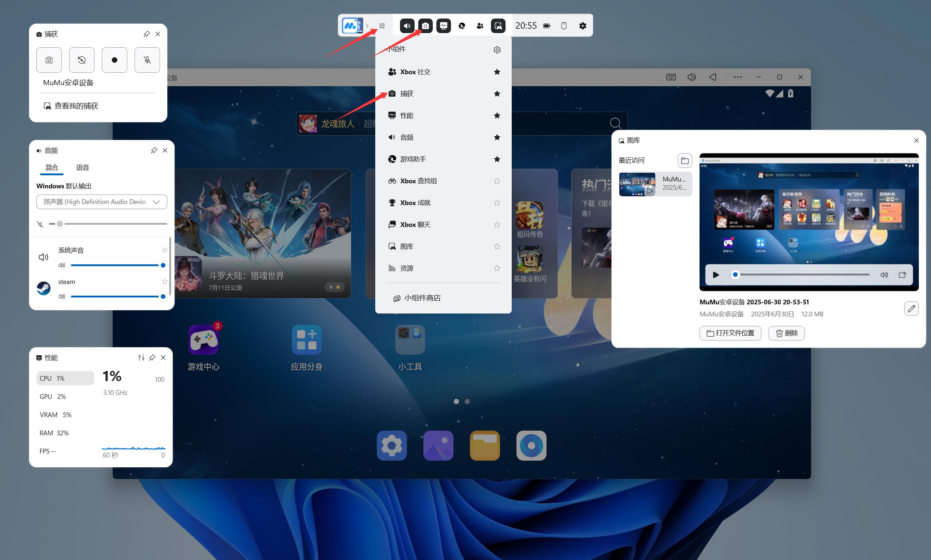Expand MuMu app chevron in Game Bar
Viewport: 931px width, 560px height.
click(x=367, y=26)
